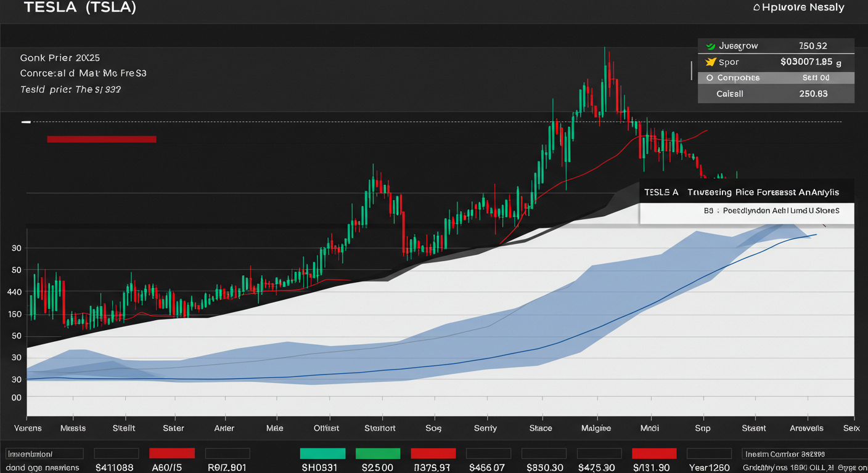Click the Tesld prier The $I 332 line
868x473 pixels.
tap(70, 89)
